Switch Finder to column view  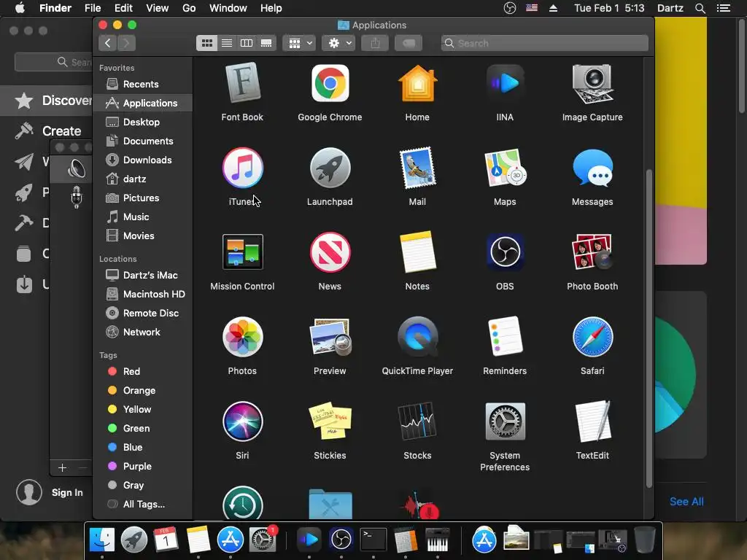click(247, 43)
